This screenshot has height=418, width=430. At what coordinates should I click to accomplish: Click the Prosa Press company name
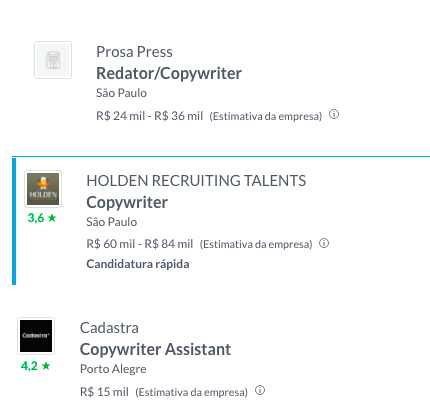pyautogui.click(x=134, y=52)
